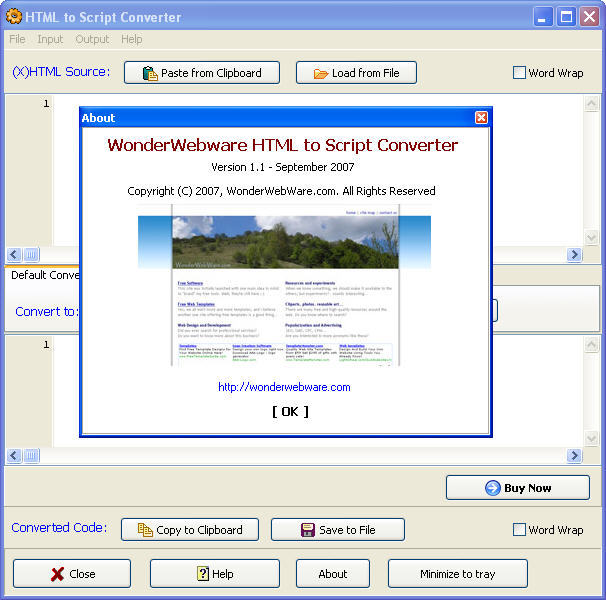
Task: Click Copy to Clipboard button
Action: [x=190, y=530]
